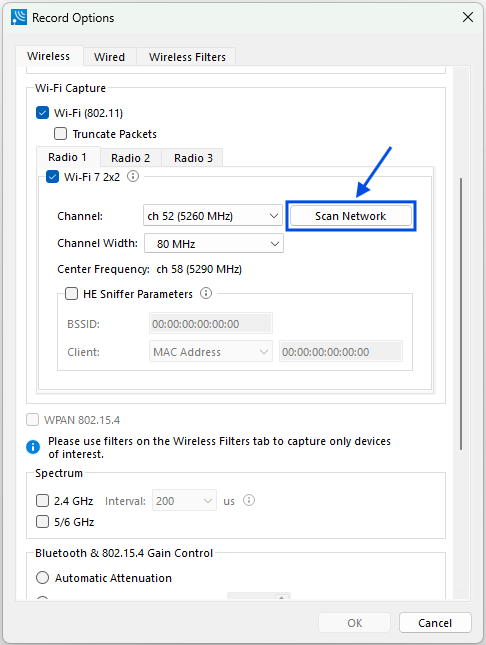
Task: Click the Client MAC address value field
Action: point(341,352)
